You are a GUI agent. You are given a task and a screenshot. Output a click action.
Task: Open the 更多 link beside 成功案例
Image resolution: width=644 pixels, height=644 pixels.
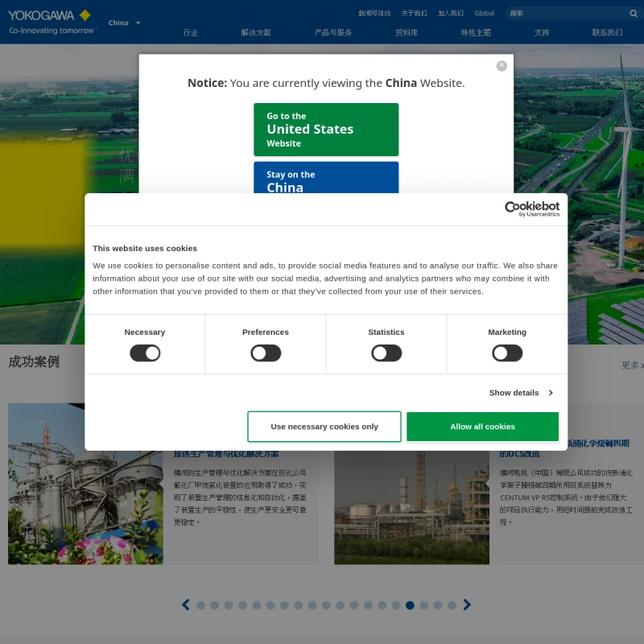point(633,365)
